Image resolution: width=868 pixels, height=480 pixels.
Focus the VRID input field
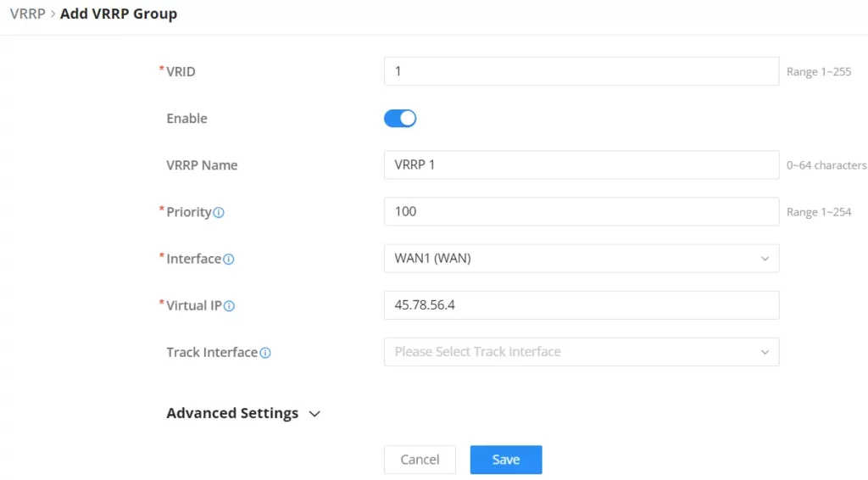(x=581, y=71)
